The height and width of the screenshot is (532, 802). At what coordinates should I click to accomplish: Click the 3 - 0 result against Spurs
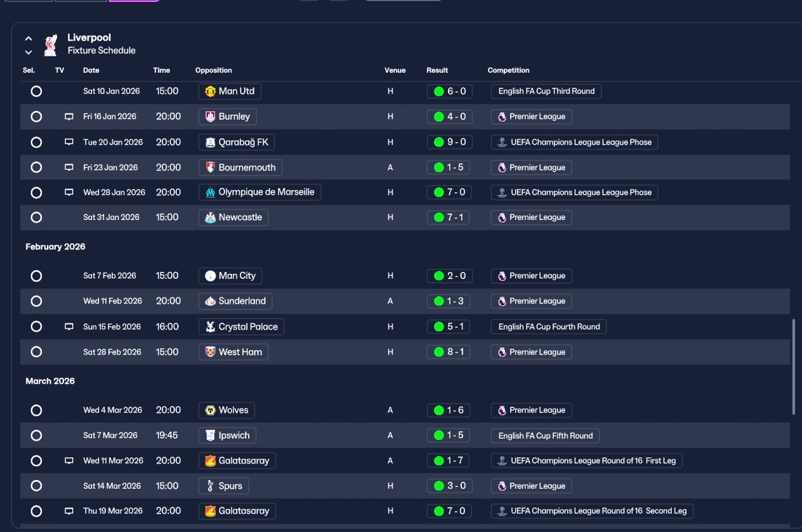[x=449, y=486]
